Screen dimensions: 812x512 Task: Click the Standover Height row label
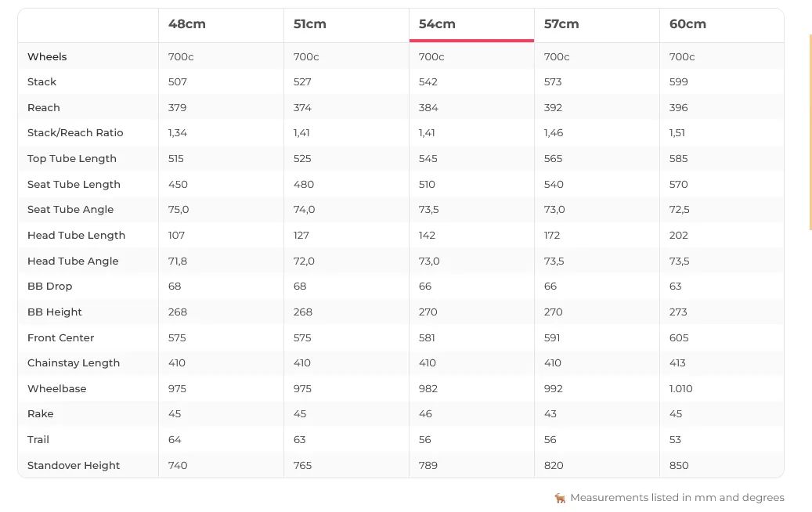point(74,466)
